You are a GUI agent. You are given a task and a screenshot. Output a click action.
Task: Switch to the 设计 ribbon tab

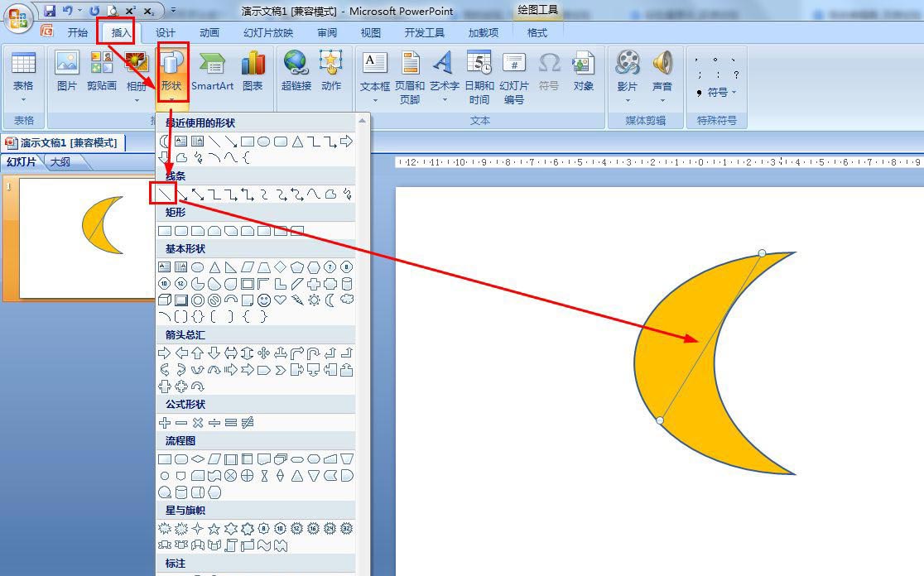166,32
